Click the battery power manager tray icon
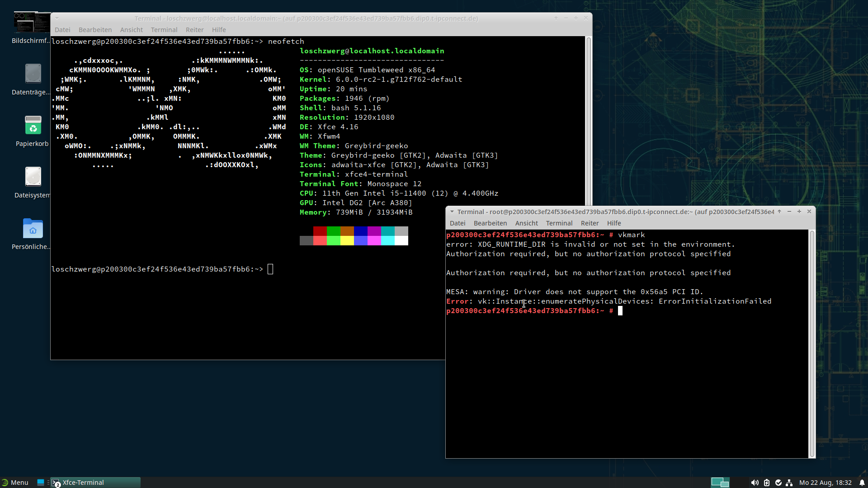 [x=767, y=483]
